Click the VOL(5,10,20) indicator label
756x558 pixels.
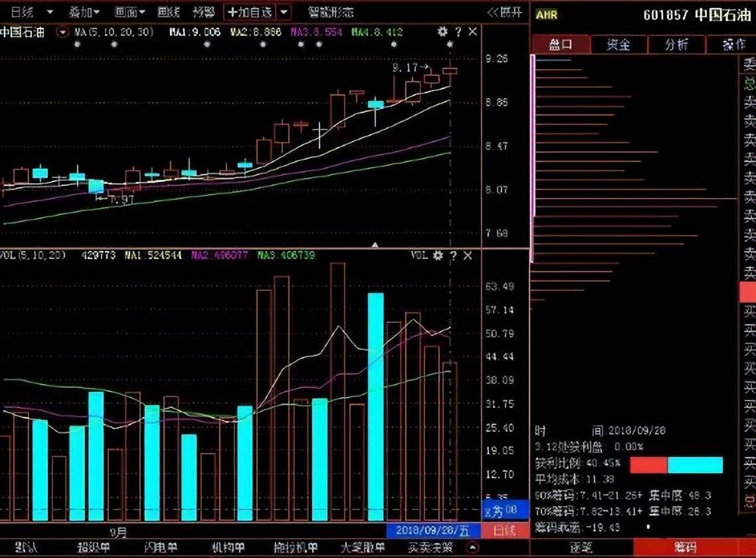coord(33,254)
